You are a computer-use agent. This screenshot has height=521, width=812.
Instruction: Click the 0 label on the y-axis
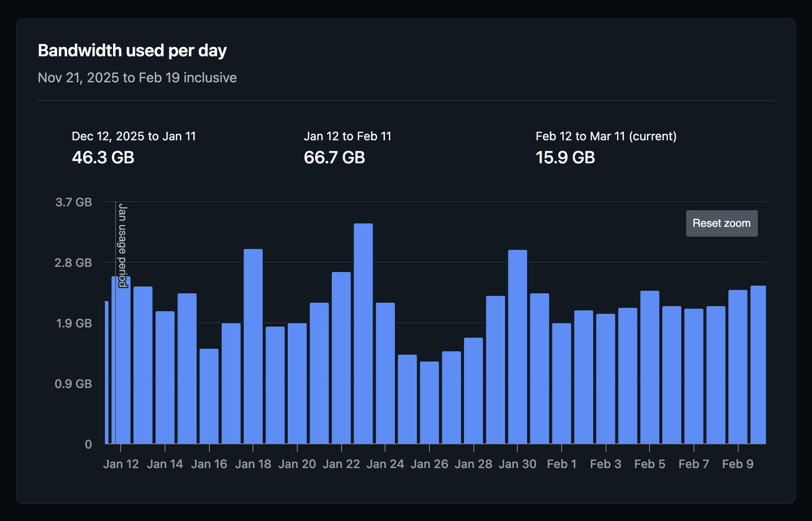87,444
